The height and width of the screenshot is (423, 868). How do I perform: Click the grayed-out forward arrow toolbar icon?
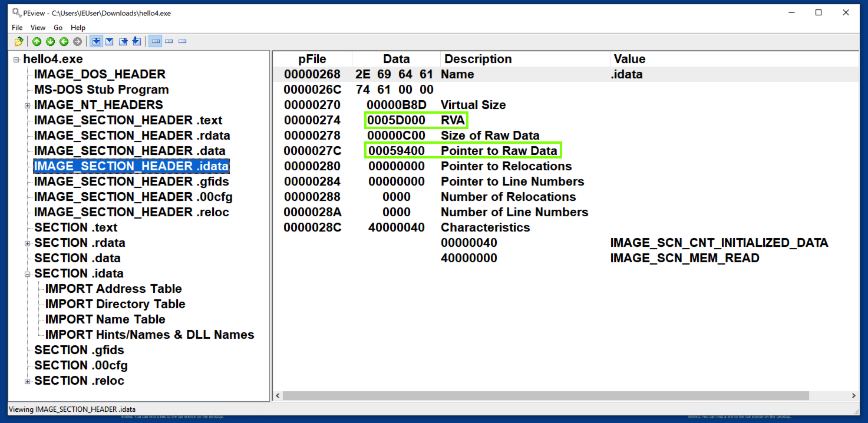click(x=77, y=41)
